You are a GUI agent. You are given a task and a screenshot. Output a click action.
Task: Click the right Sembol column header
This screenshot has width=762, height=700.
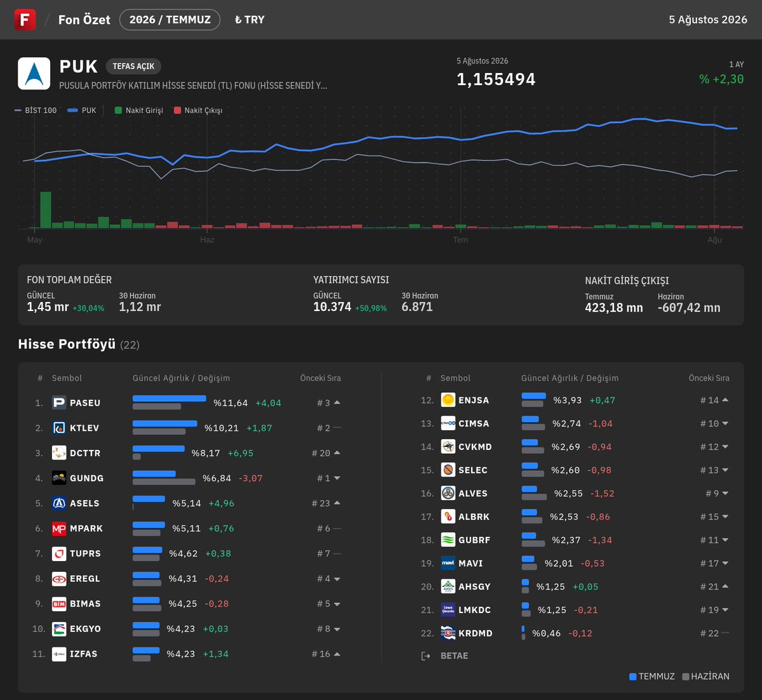point(455,378)
